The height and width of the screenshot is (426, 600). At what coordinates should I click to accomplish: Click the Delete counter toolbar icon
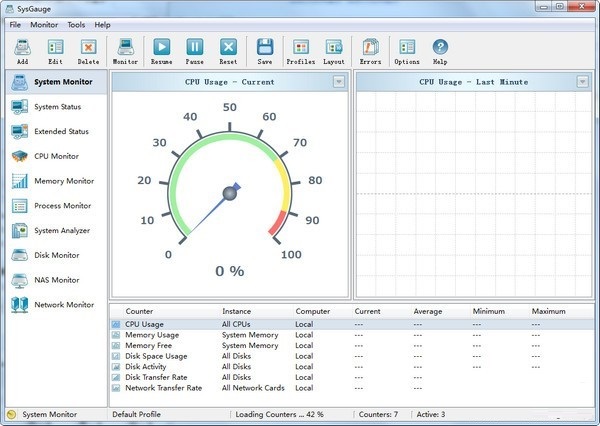coord(89,47)
